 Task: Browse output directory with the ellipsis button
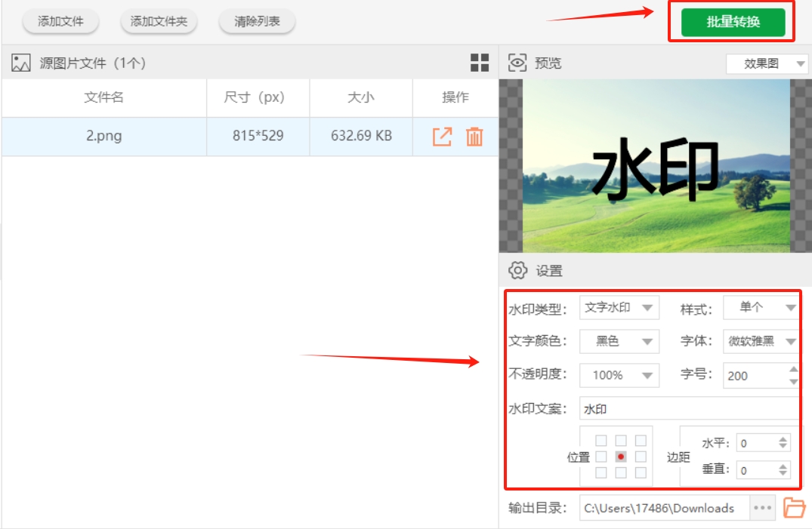[763, 508]
